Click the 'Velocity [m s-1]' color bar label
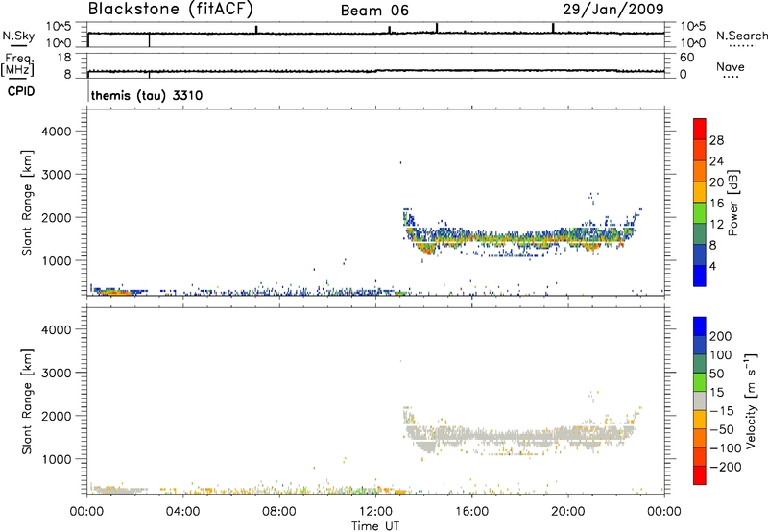 click(x=751, y=400)
